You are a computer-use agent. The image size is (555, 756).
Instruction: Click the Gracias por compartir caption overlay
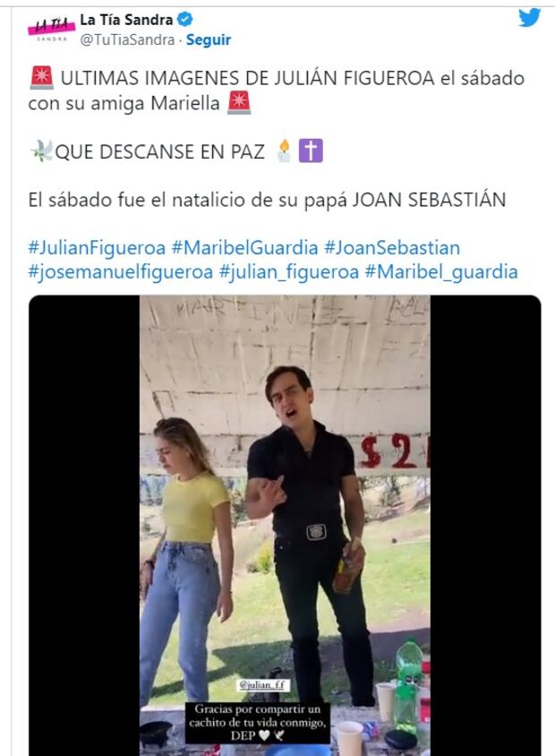point(258,722)
